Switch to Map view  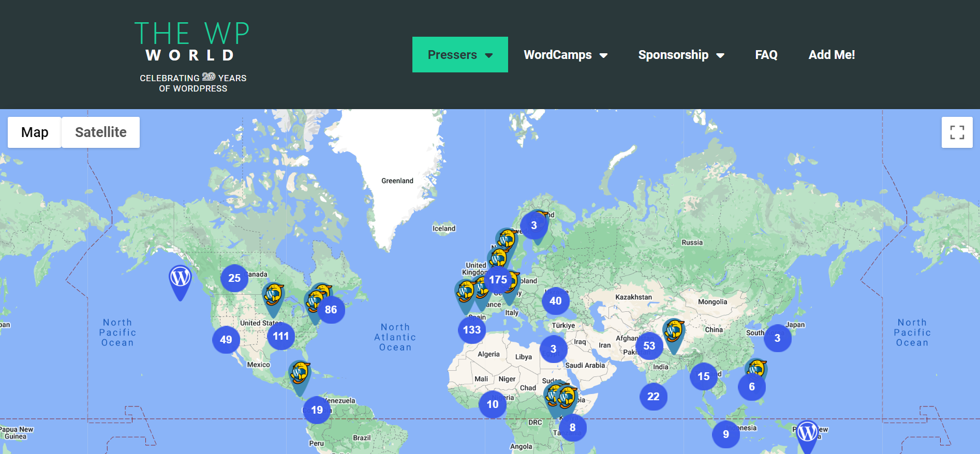click(x=35, y=132)
